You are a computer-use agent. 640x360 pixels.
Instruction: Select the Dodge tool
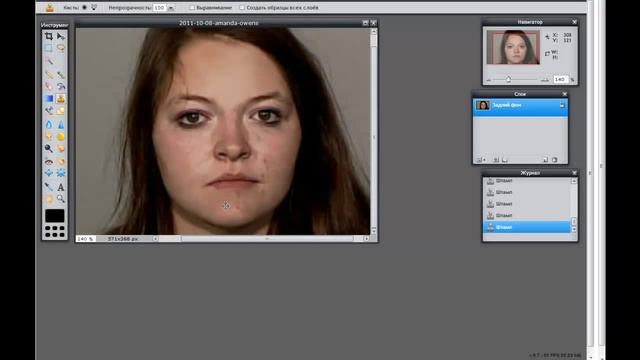point(49,148)
